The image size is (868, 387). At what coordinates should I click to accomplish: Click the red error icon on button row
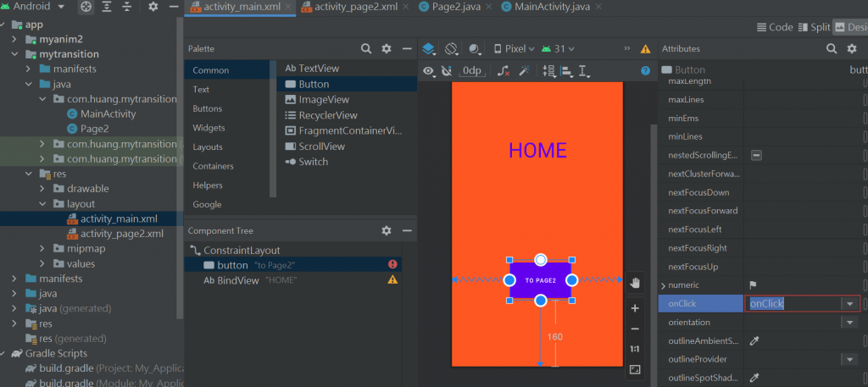tap(392, 265)
